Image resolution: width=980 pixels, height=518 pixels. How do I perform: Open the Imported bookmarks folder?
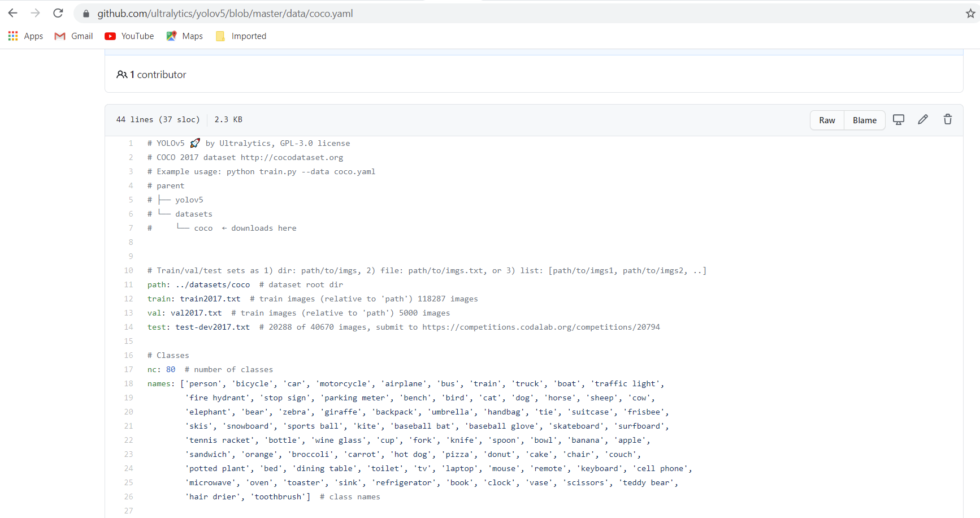[x=241, y=36]
